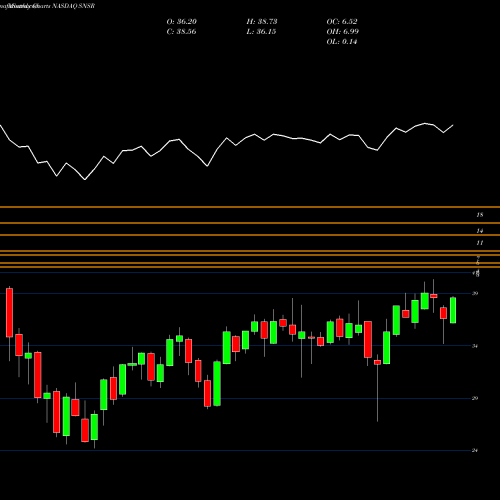Click the 11 level label
This screenshot has height=500, width=500.
pos(480,243)
